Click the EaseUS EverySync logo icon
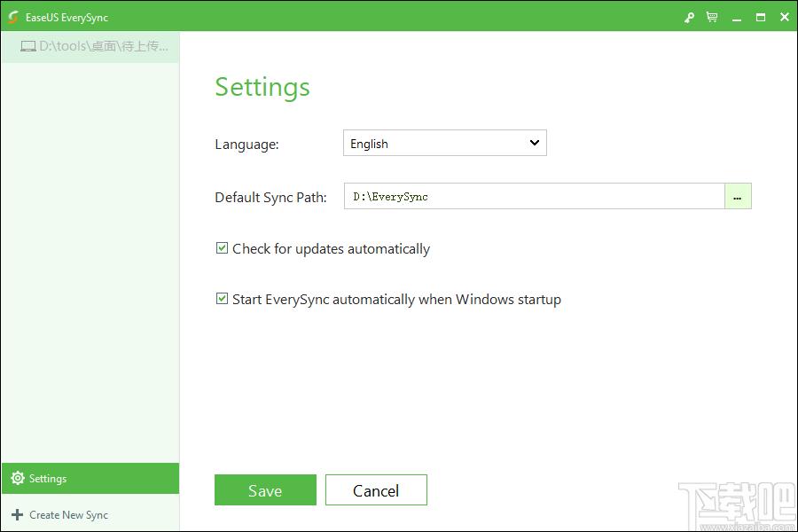 [12, 17]
